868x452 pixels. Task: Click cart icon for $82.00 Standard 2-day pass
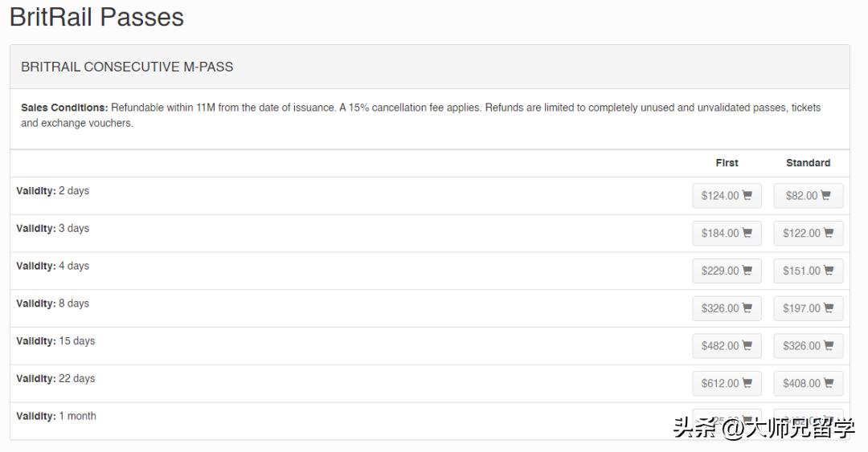tap(826, 195)
